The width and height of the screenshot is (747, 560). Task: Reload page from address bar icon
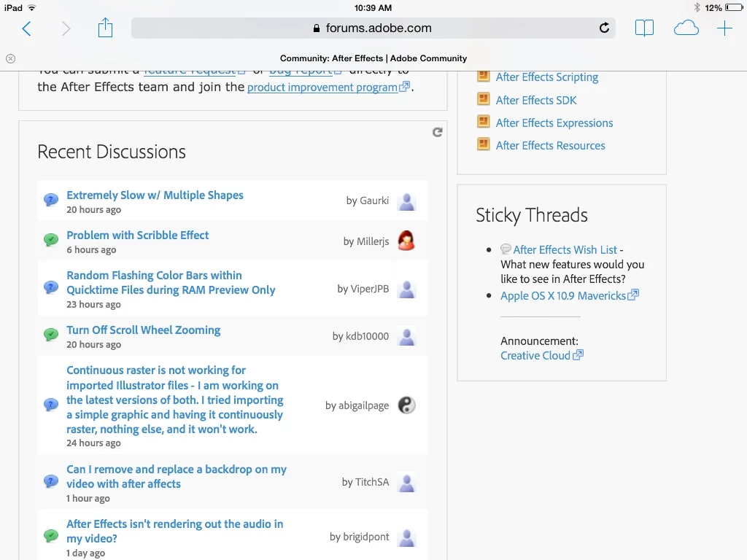point(604,28)
